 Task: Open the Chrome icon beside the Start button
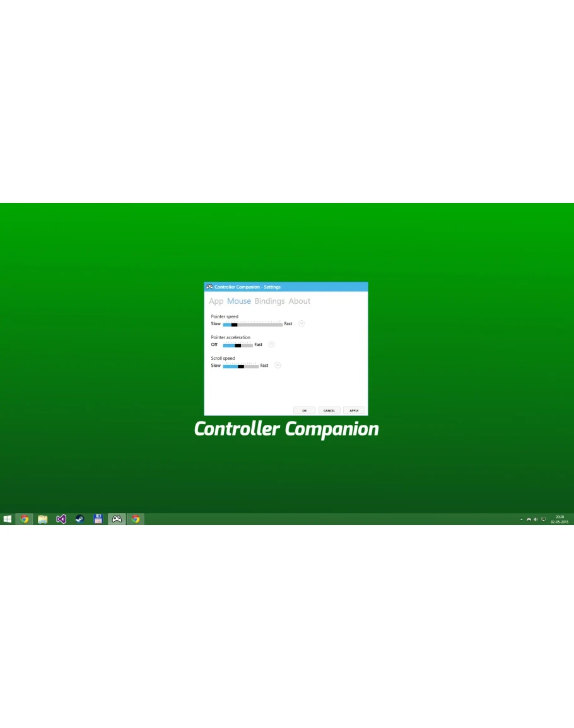(x=24, y=519)
